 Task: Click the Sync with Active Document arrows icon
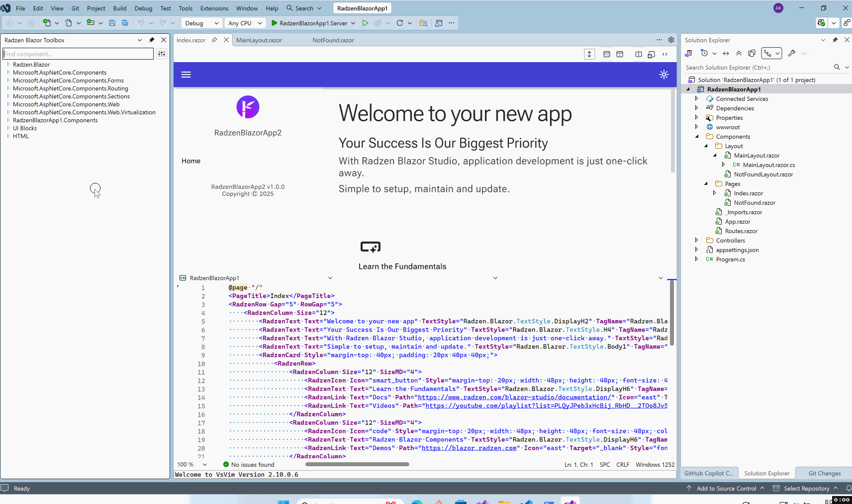tap(726, 53)
